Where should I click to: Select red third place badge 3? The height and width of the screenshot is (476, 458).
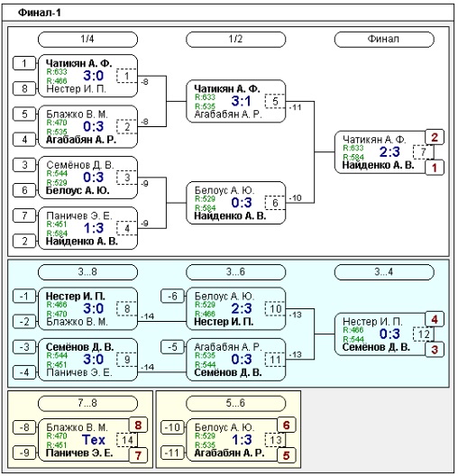[x=435, y=350]
